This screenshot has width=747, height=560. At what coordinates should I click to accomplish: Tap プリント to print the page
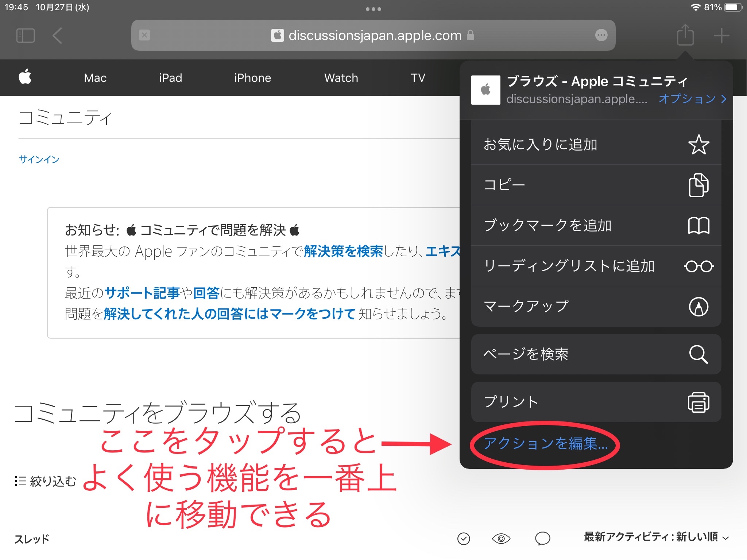[596, 402]
